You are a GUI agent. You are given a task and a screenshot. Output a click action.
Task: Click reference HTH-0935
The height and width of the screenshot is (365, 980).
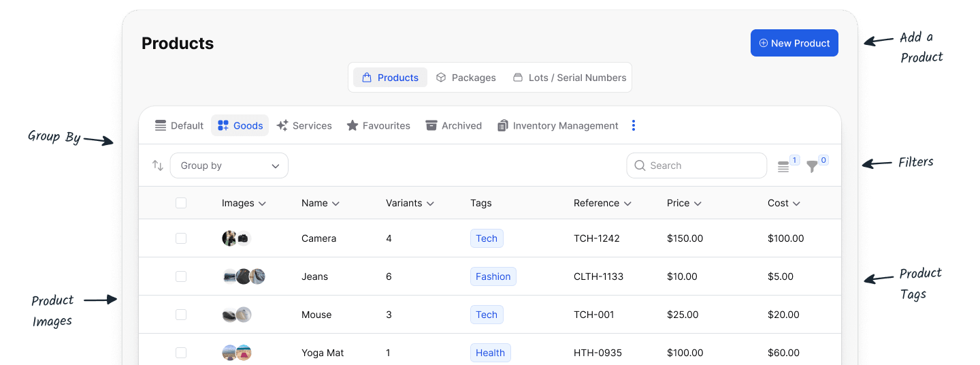pos(598,353)
